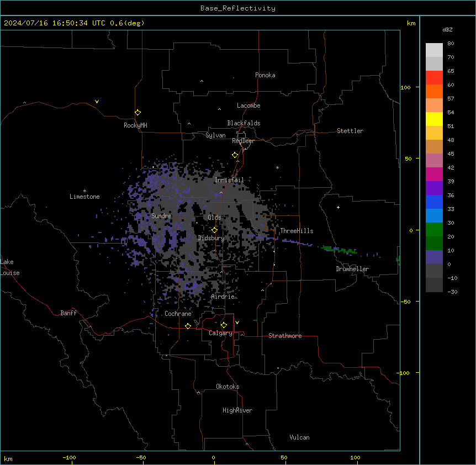Click the Lacombe city label
The image size is (476, 465).
tap(248, 105)
